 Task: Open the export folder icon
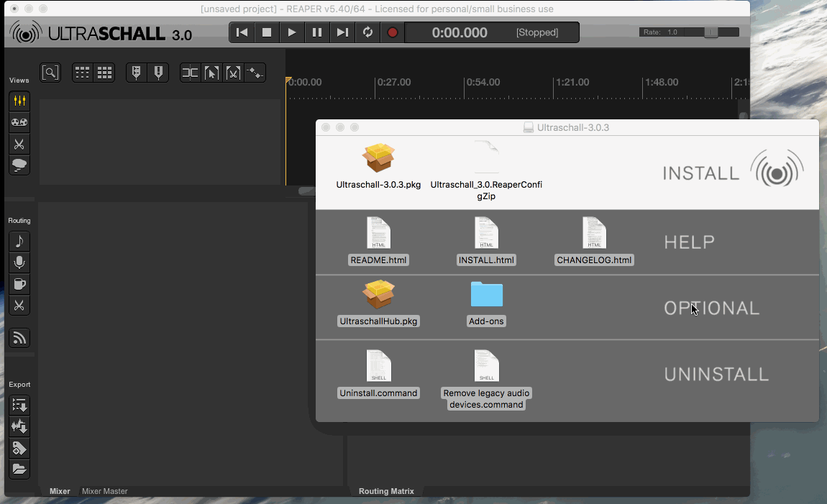click(x=19, y=469)
